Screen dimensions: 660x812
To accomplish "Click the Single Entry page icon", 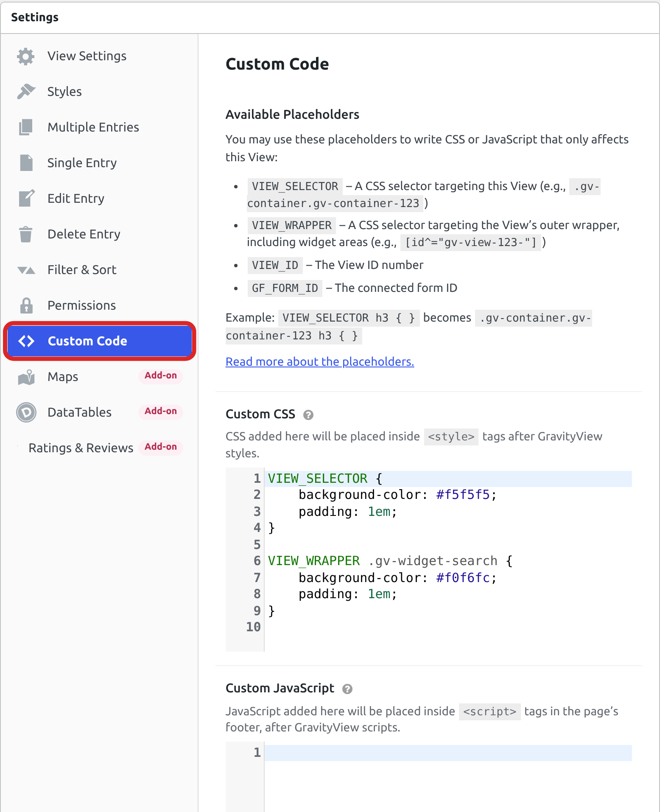I will click(x=26, y=163).
